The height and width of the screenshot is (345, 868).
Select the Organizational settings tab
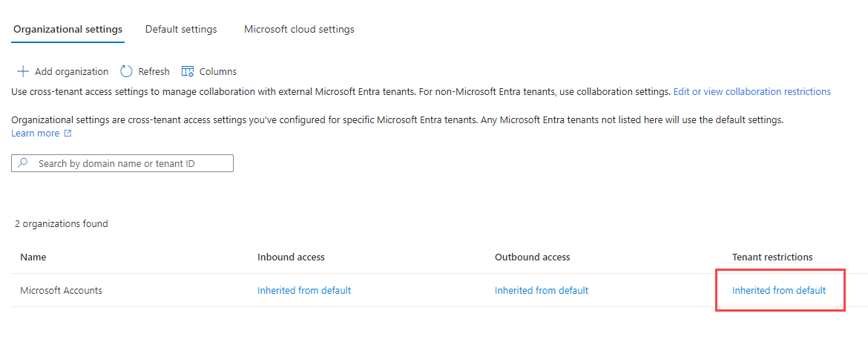[68, 30]
